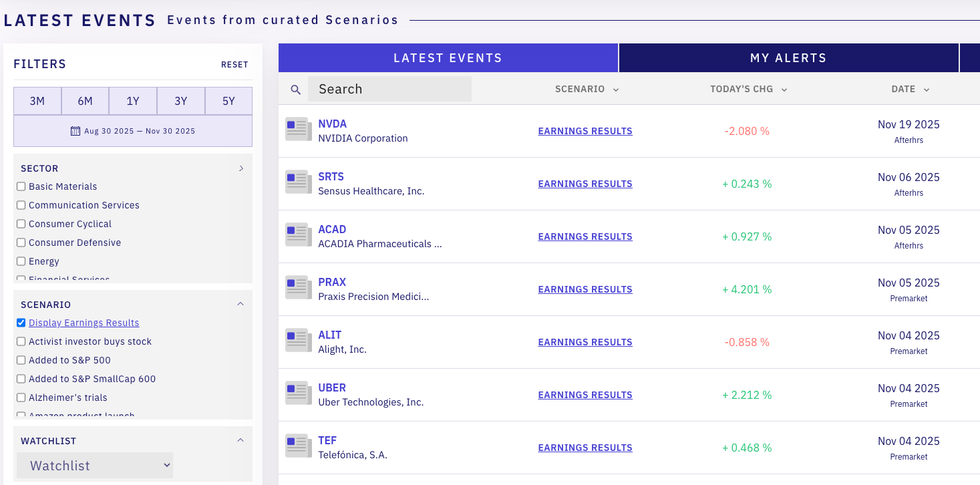Open the SRTS news icon
The image size is (980, 485).
[x=298, y=182]
